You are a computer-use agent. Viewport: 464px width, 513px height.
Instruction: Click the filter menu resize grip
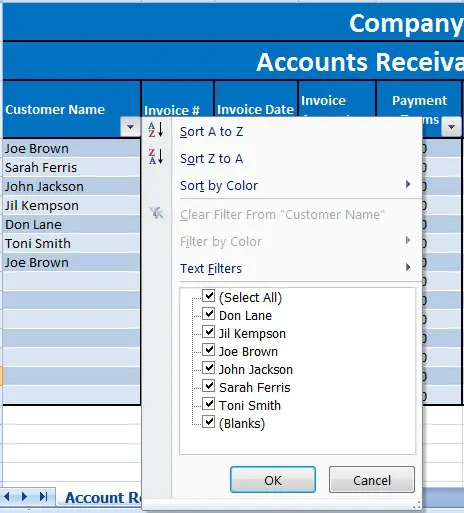point(418,505)
